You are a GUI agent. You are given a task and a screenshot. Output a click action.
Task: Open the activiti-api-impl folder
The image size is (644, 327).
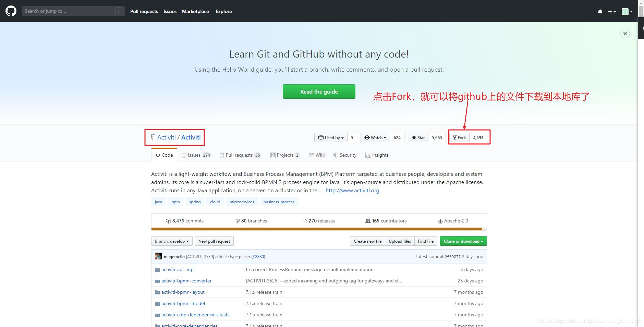[178, 269]
